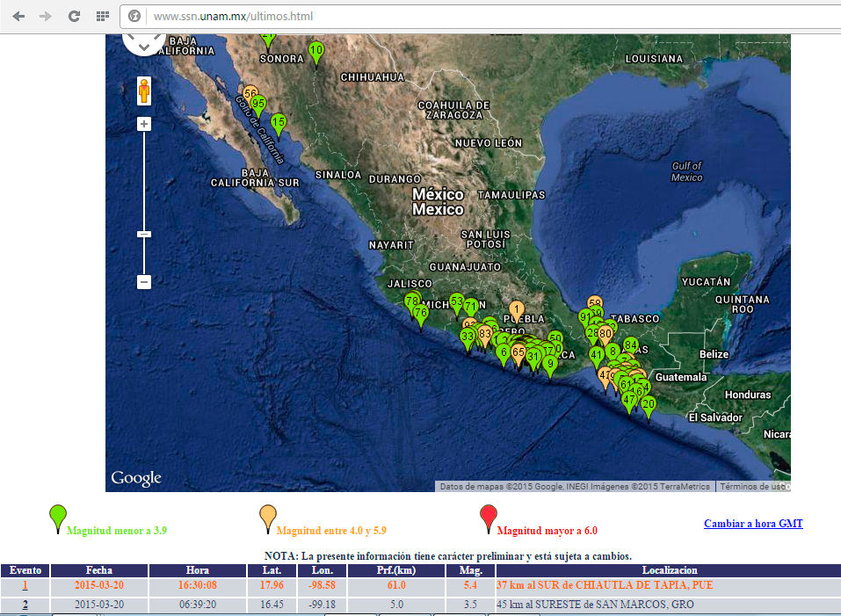The image size is (841, 616).
Task: Select earthquake marker 8 in Chiapas
Action: coord(613,352)
